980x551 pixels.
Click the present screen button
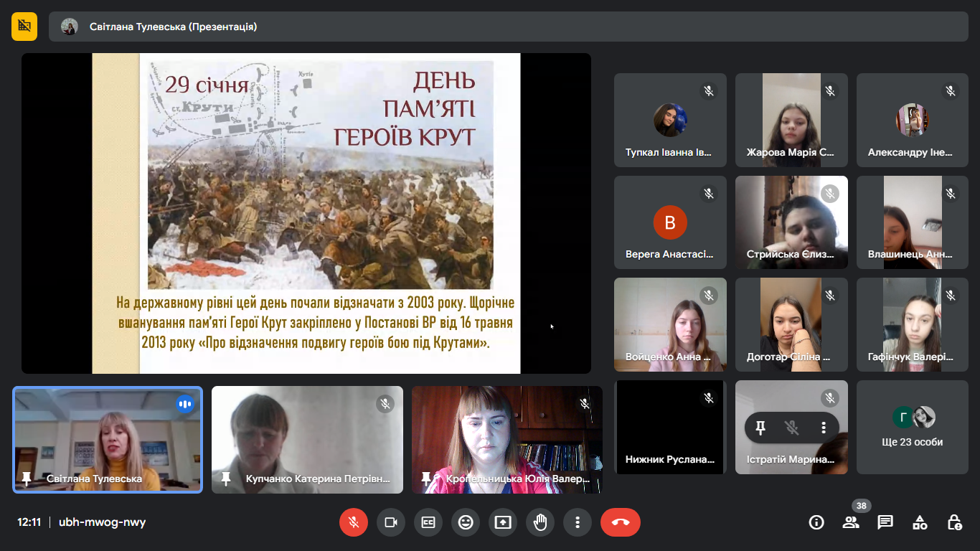point(503,522)
